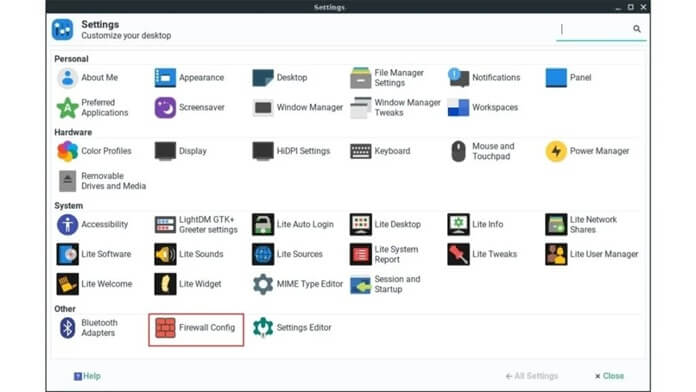Open the Desktop settings icon
The height and width of the screenshot is (392, 696).
tap(263, 78)
